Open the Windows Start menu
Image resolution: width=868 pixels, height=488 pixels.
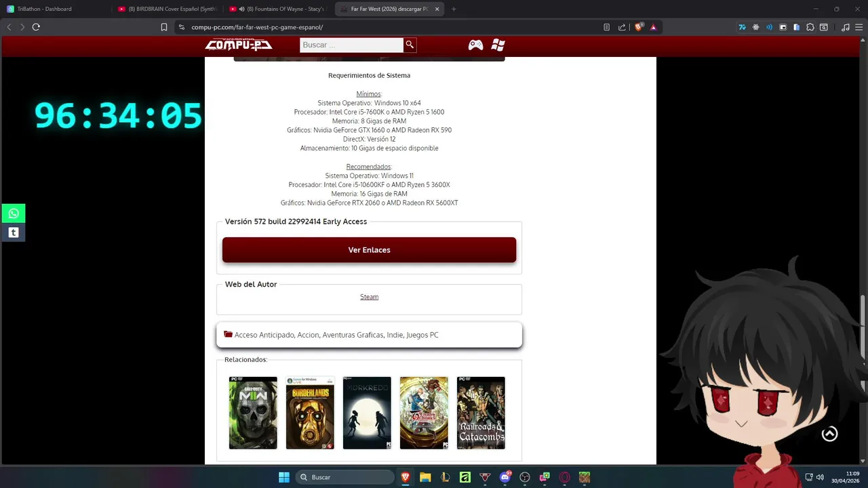click(284, 477)
